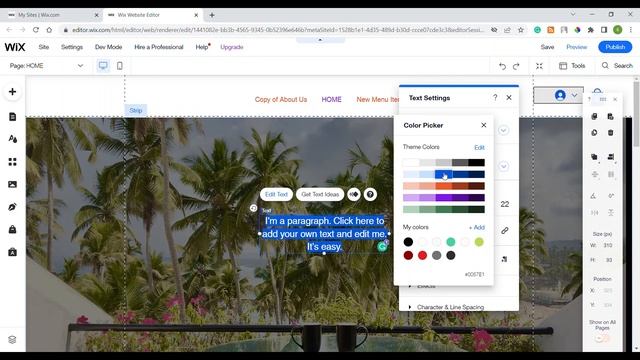Click the Edit Text button
This screenshot has width=640, height=360.
[x=276, y=194]
